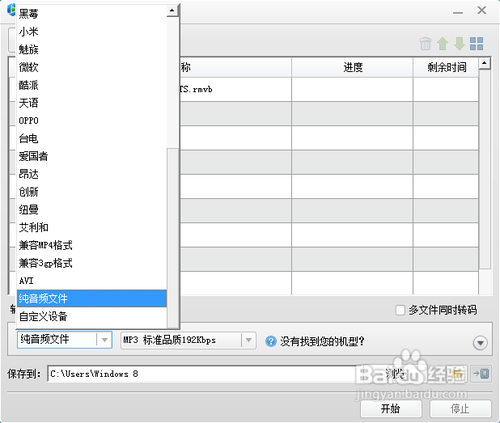This screenshot has height=423, width=500.
Task: Move file down with green arrow
Action: click(459, 44)
